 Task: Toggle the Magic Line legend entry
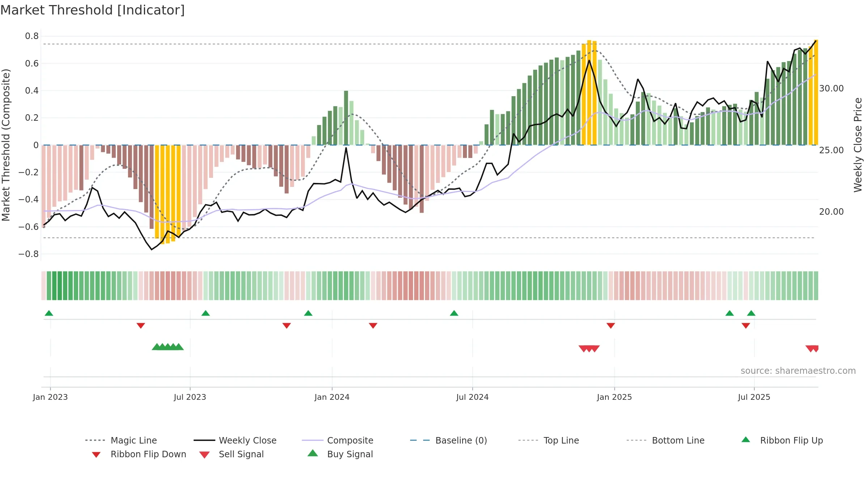coord(121,440)
